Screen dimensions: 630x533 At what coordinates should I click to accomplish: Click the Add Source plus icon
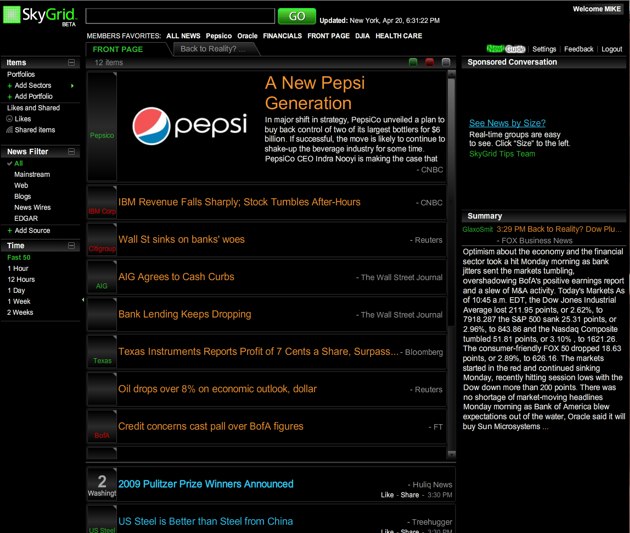[x=10, y=231]
